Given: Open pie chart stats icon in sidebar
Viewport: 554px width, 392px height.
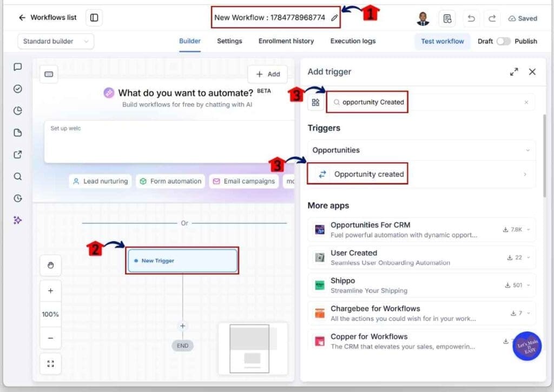Looking at the screenshot, I should [18, 110].
